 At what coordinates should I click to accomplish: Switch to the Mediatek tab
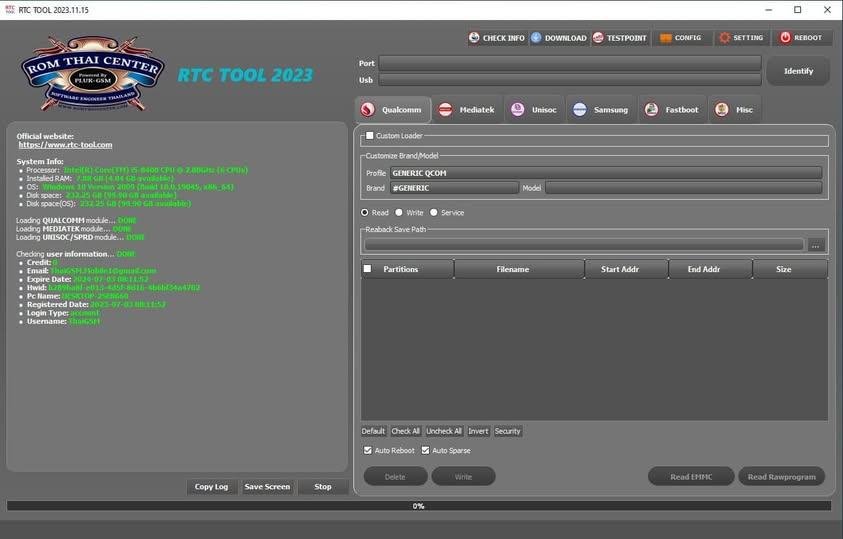467,110
